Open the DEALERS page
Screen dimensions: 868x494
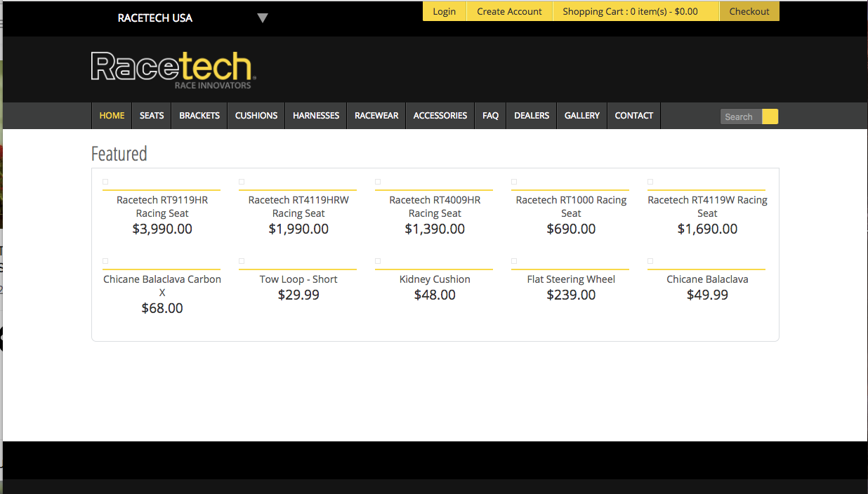[x=532, y=116]
